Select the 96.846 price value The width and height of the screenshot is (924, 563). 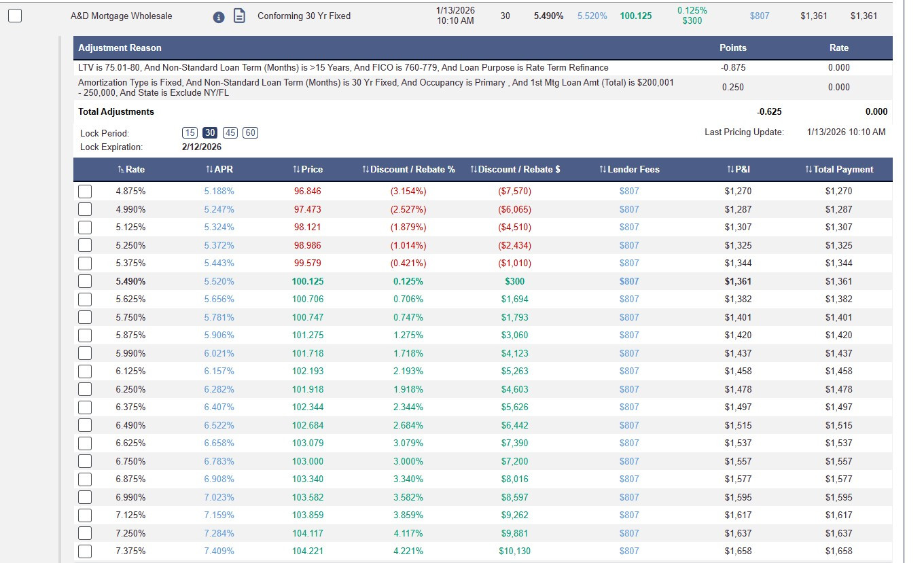308,192
